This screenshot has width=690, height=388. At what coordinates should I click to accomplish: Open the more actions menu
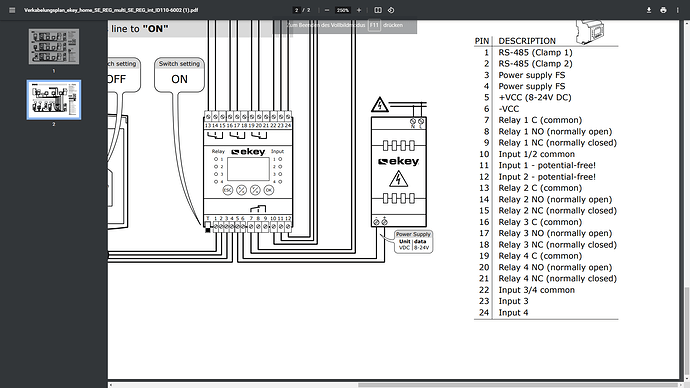(x=677, y=10)
